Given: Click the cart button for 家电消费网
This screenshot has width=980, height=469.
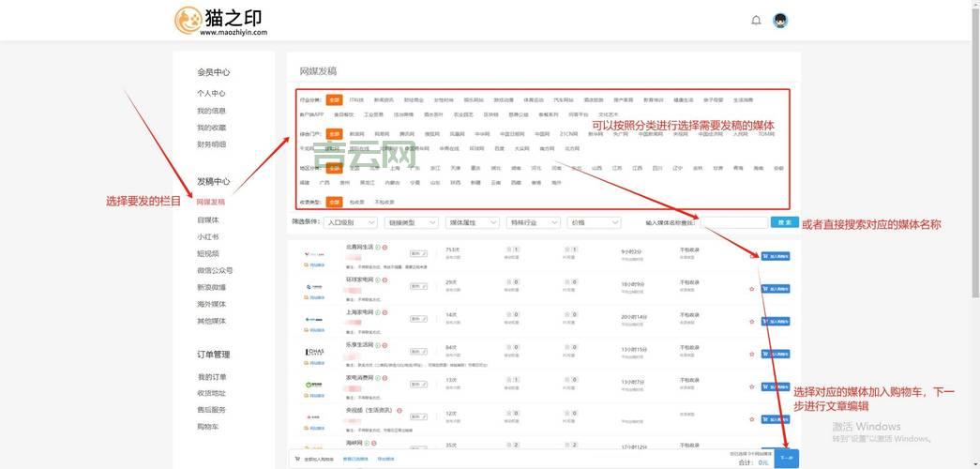Looking at the screenshot, I should point(775,386).
